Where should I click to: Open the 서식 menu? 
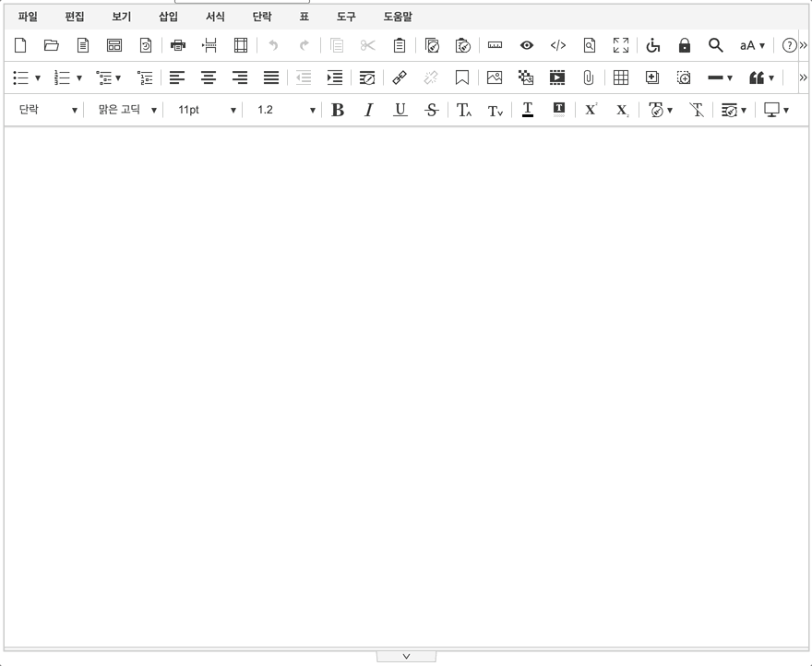[x=215, y=17]
